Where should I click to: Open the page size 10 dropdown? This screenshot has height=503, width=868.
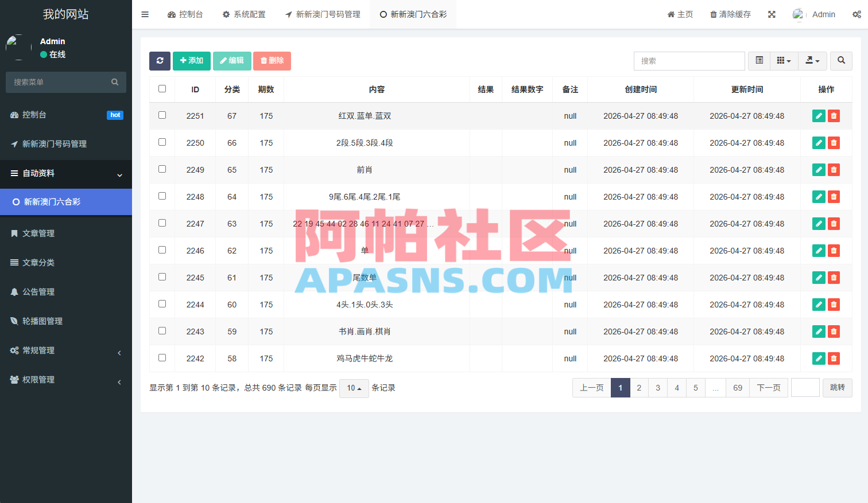point(354,388)
